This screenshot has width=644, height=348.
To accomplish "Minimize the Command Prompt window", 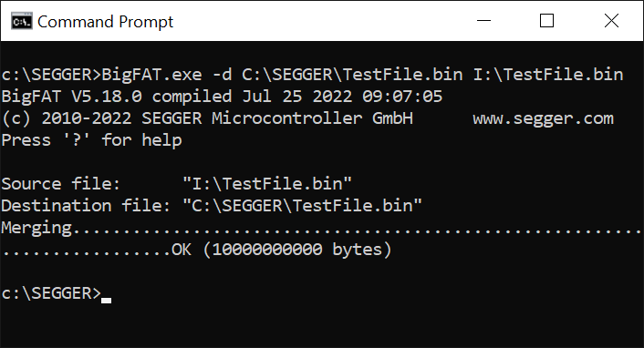I will click(483, 21).
